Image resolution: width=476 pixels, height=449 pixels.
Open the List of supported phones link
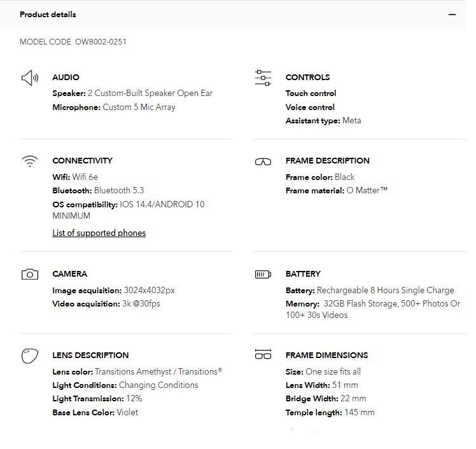[99, 233]
